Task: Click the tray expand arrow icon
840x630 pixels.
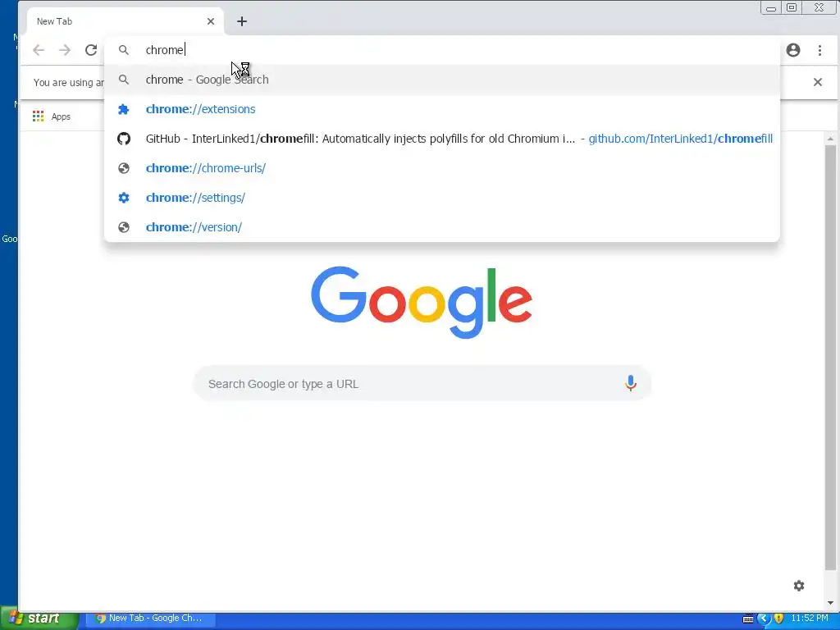Action: click(764, 619)
